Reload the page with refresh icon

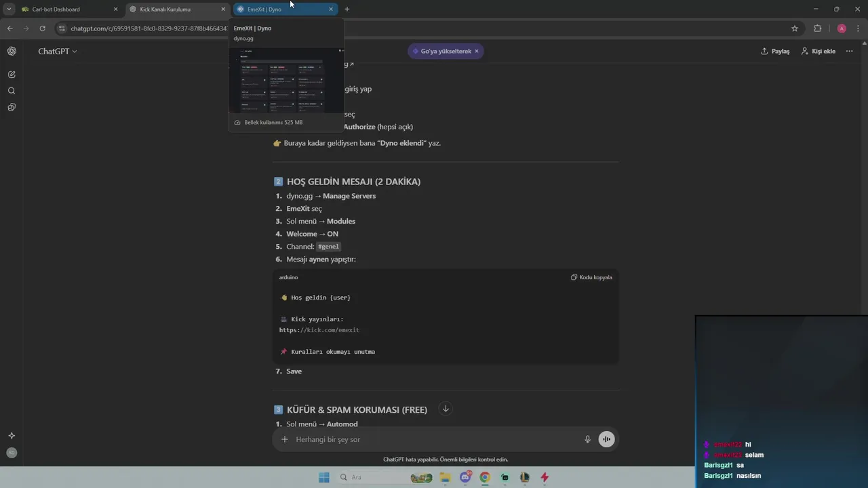42,28
